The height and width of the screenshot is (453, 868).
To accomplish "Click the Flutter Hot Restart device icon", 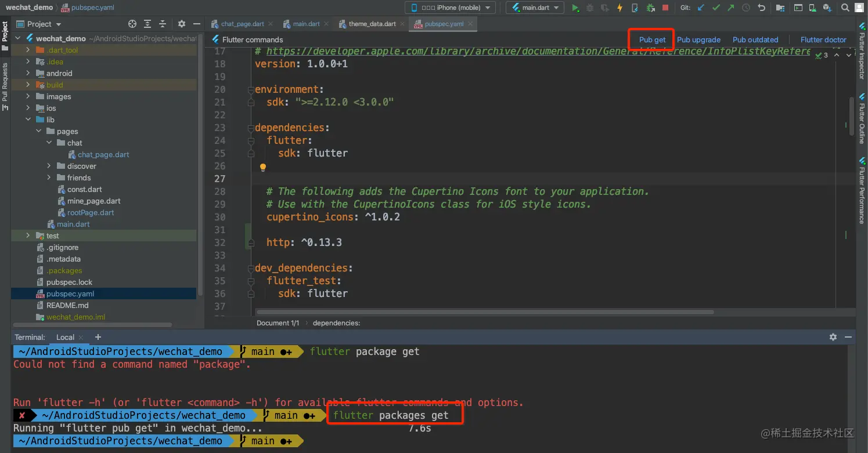I will [x=635, y=8].
